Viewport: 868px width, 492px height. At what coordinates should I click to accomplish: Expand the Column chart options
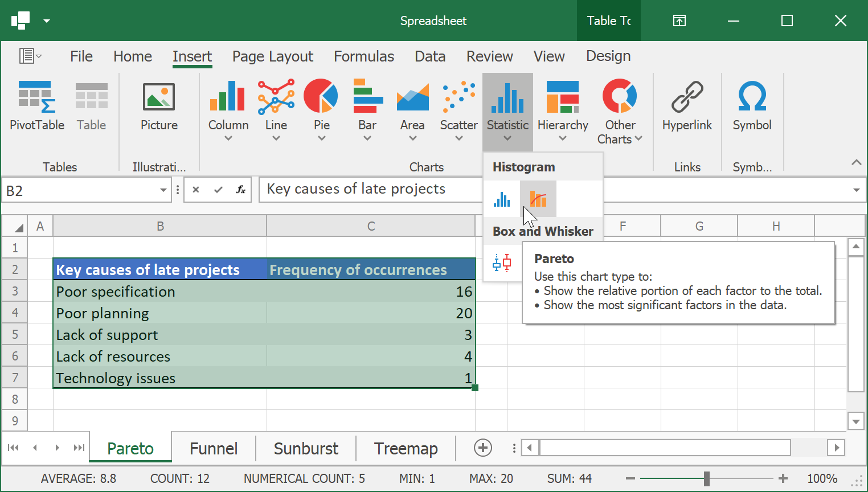click(228, 138)
